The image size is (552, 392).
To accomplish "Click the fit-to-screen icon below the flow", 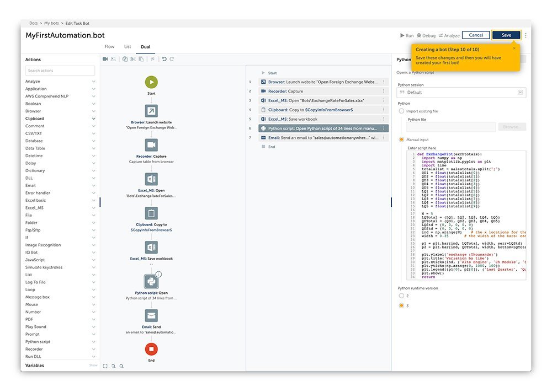I will pyautogui.click(x=105, y=366).
